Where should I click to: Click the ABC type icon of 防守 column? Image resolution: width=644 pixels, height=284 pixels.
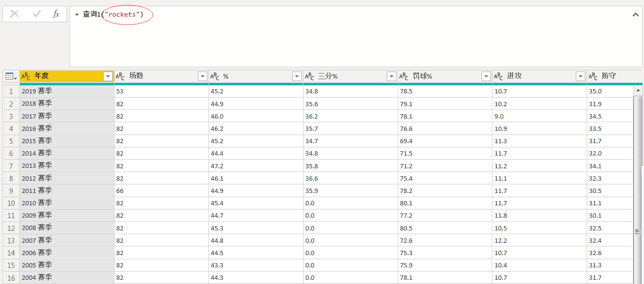pos(593,76)
